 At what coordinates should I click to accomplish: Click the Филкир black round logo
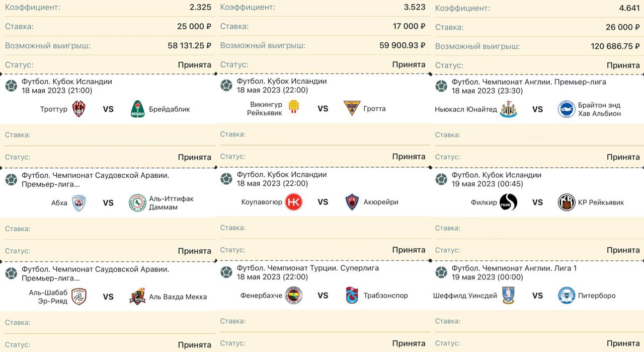click(508, 202)
